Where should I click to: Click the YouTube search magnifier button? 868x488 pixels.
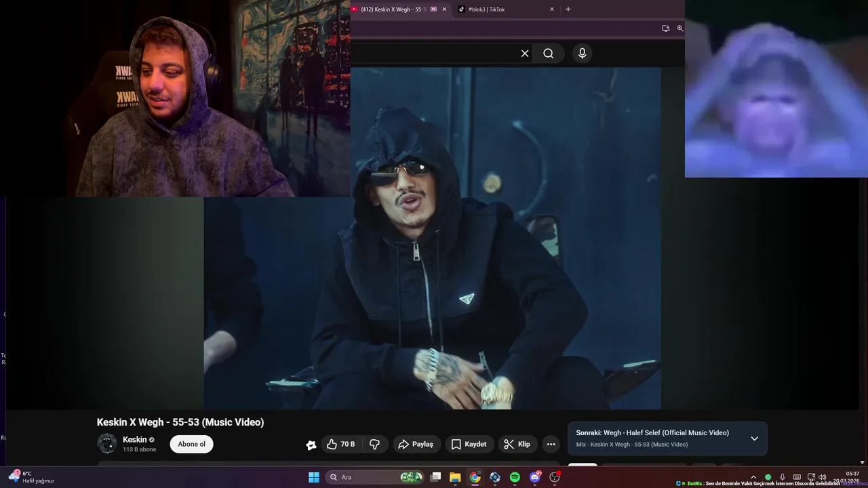tap(549, 54)
